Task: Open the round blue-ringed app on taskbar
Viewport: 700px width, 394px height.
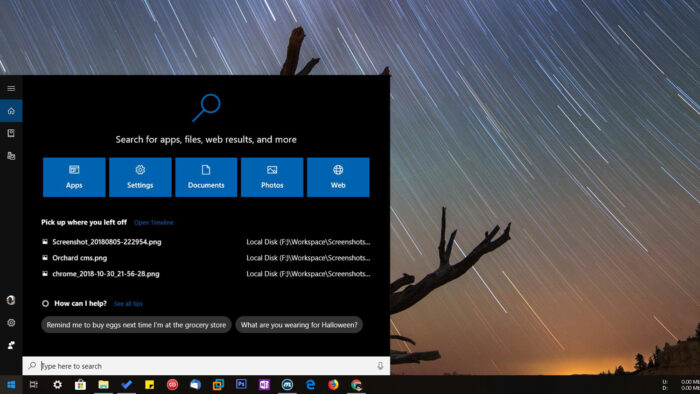Action: coord(287,385)
